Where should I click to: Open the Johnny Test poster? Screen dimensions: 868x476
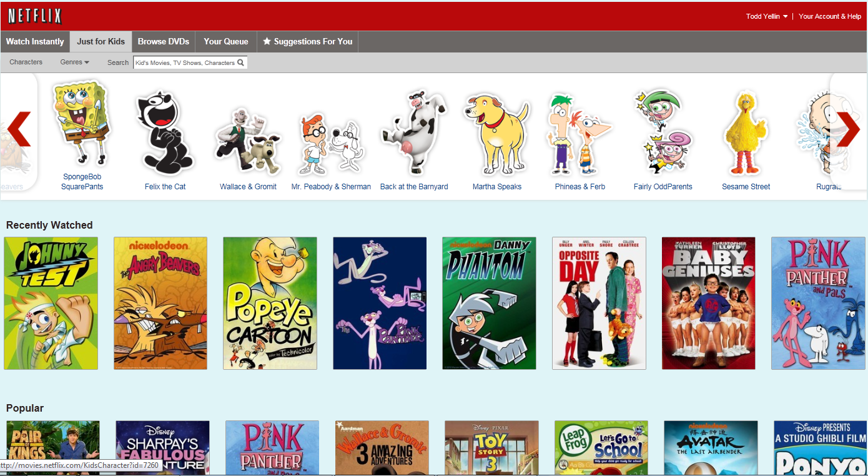(51, 303)
